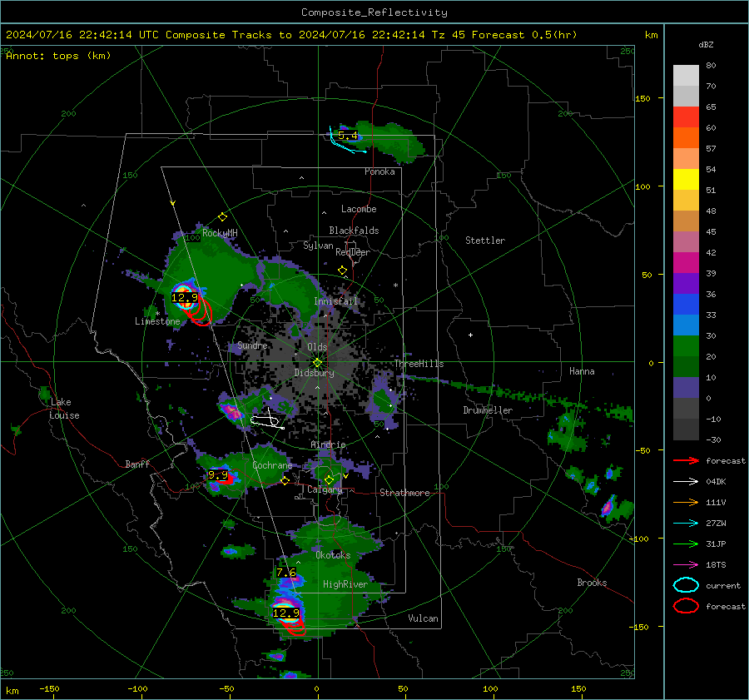Click the white 04DK arrow legend icon
The width and height of the screenshot is (749, 700).
(x=686, y=482)
